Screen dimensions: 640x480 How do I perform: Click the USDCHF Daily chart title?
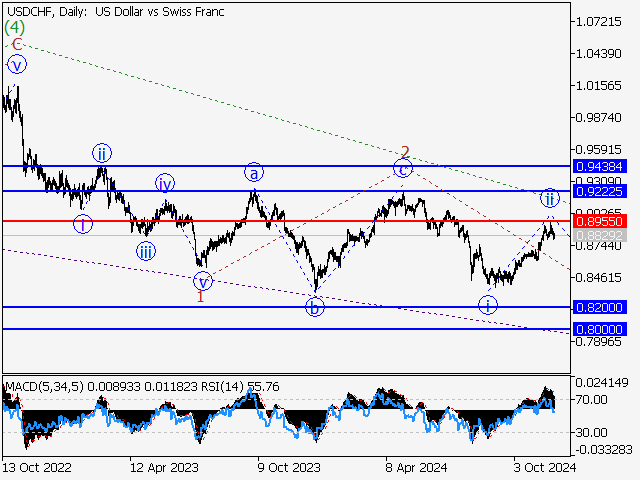coord(115,12)
